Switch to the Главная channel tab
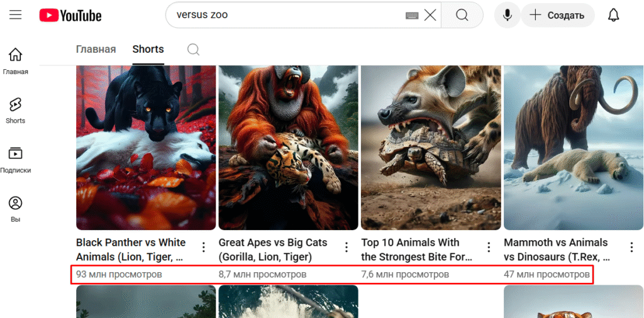Screen dimensions: 644x318 pyautogui.click(x=96, y=49)
